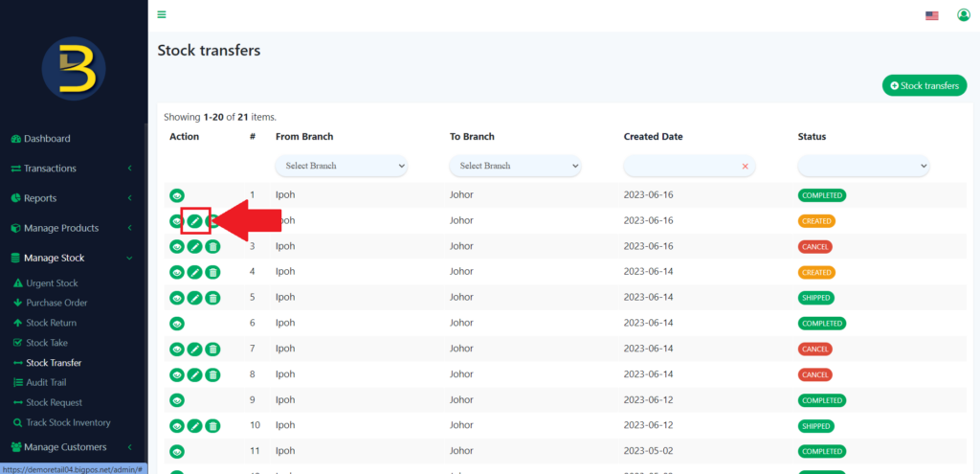Open Stock Return in the sidebar
This screenshot has width=980, height=474.
point(51,323)
